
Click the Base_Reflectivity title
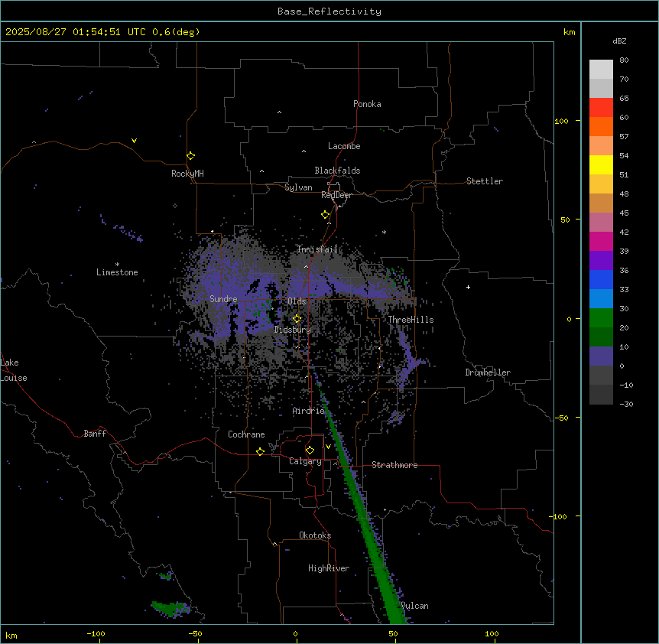pyautogui.click(x=329, y=11)
